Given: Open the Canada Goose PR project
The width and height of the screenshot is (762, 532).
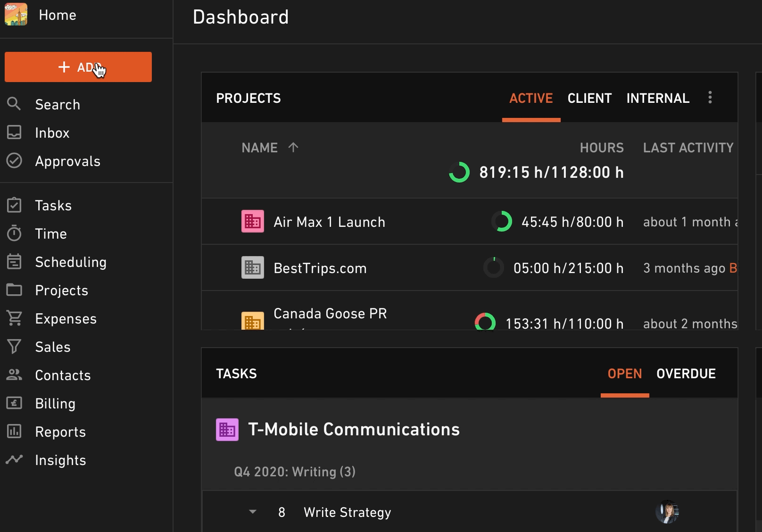Looking at the screenshot, I should (330, 313).
